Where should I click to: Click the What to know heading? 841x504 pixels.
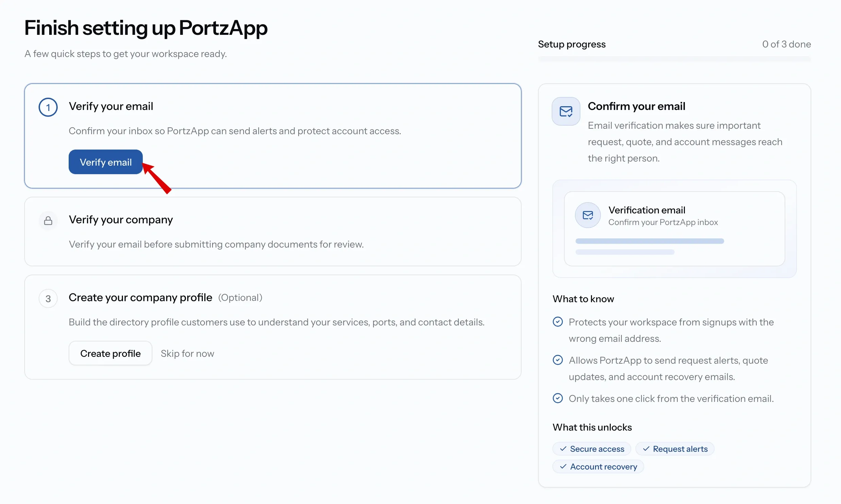click(583, 299)
